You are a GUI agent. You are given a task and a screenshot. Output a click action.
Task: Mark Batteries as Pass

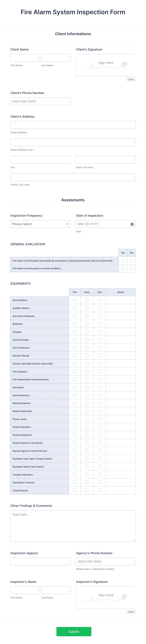click(87, 324)
